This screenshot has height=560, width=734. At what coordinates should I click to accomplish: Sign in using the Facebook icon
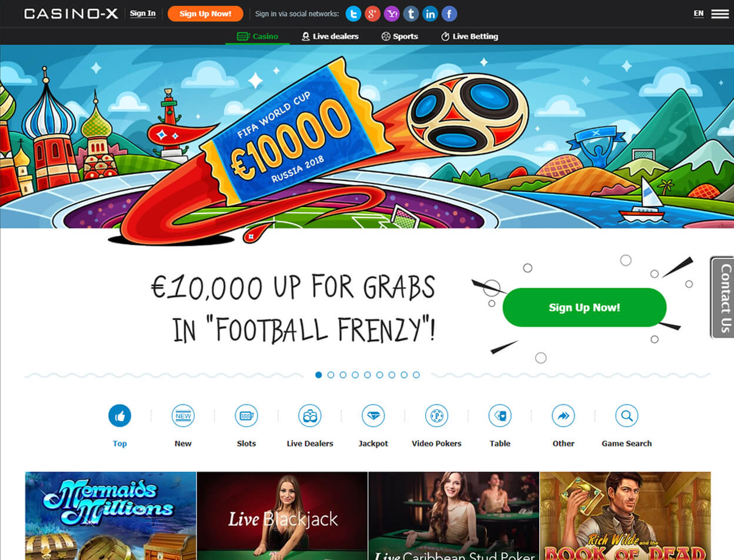click(449, 14)
